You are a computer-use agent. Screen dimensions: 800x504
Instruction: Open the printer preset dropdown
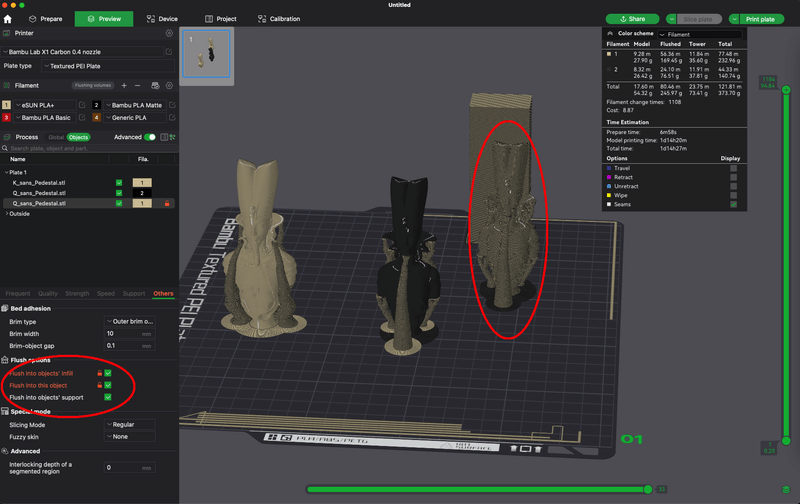click(82, 52)
